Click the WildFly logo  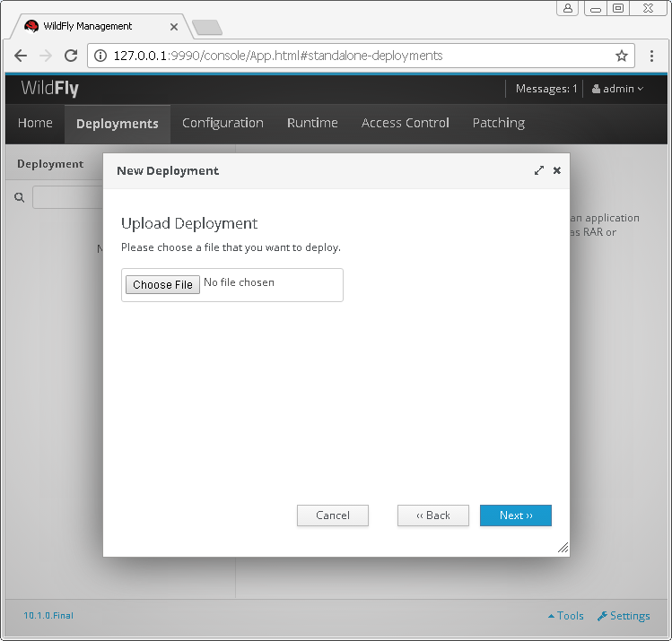pyautogui.click(x=49, y=88)
